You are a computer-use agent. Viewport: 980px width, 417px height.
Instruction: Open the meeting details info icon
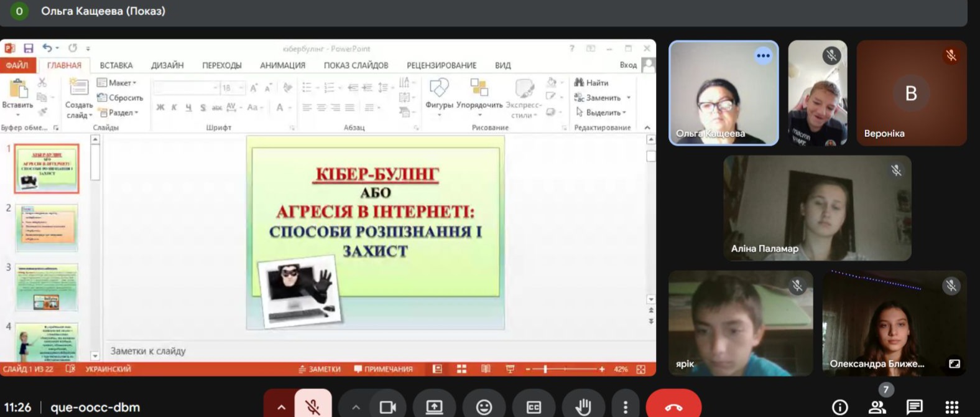(x=839, y=407)
